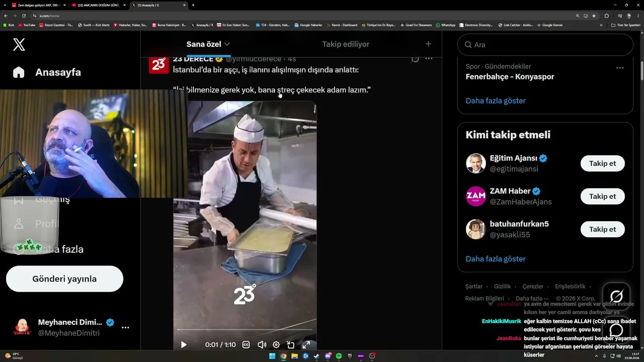Click the Grok icon on 23 DERECE post
The image size is (644, 362).
[x=415, y=58]
